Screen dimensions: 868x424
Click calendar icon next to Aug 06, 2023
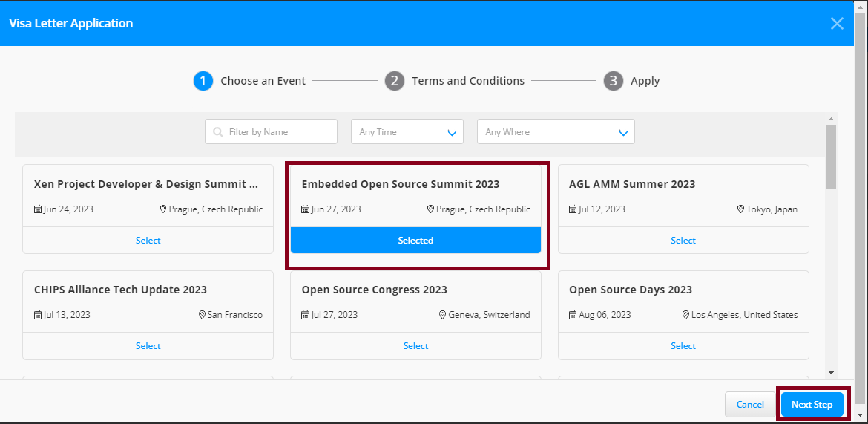pyautogui.click(x=573, y=315)
